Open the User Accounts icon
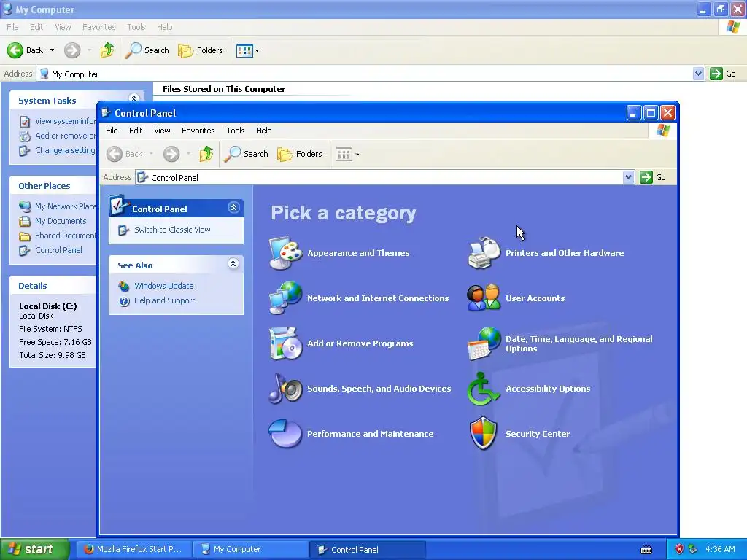 coord(484,298)
